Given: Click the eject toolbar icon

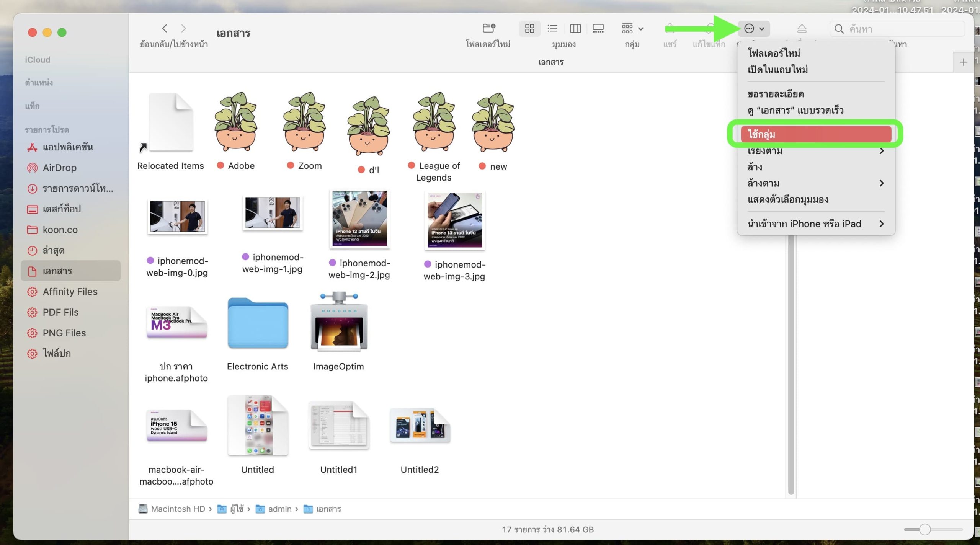Looking at the screenshot, I should pos(802,29).
